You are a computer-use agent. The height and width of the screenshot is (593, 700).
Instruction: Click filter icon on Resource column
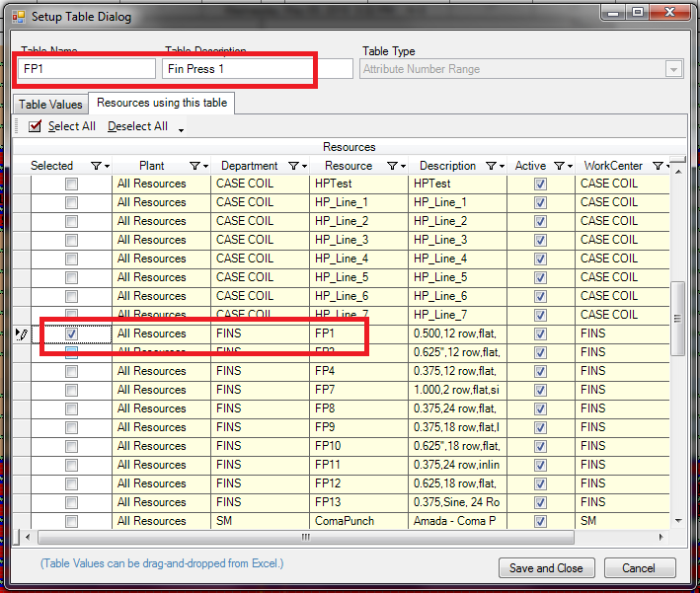[x=393, y=166]
